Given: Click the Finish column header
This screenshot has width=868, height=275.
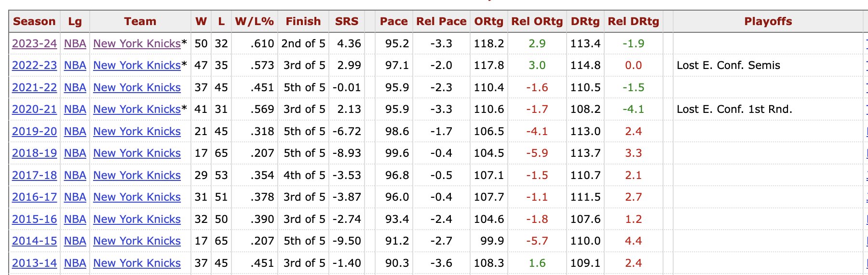Looking at the screenshot, I should (303, 22).
